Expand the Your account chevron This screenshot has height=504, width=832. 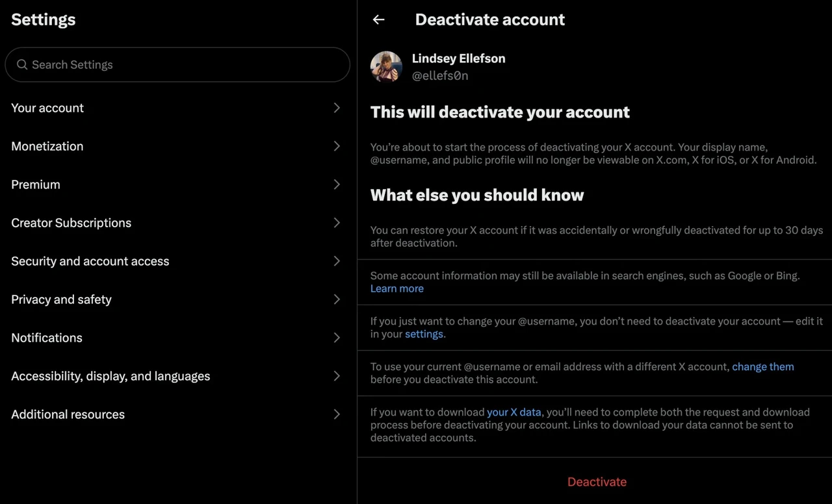tap(337, 108)
